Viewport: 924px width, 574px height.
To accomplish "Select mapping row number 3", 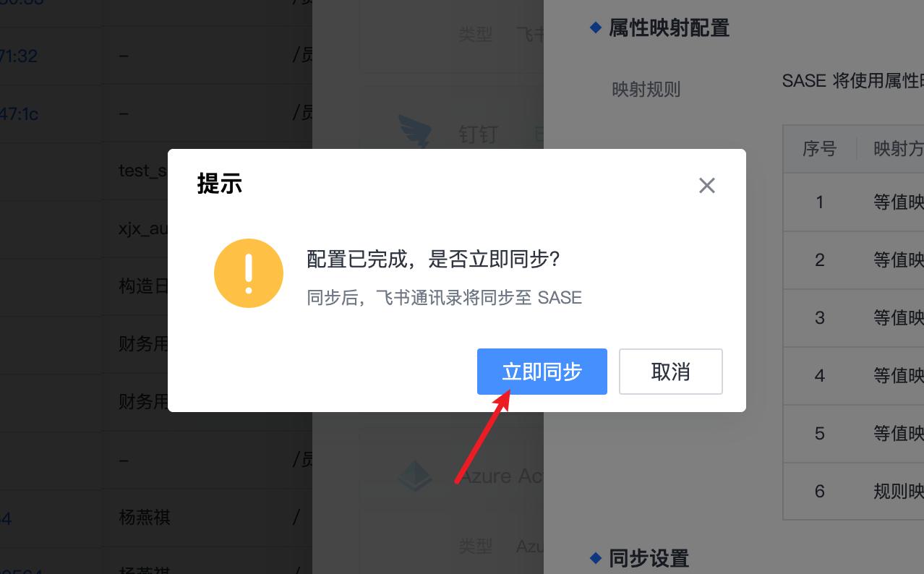I will coord(853,317).
